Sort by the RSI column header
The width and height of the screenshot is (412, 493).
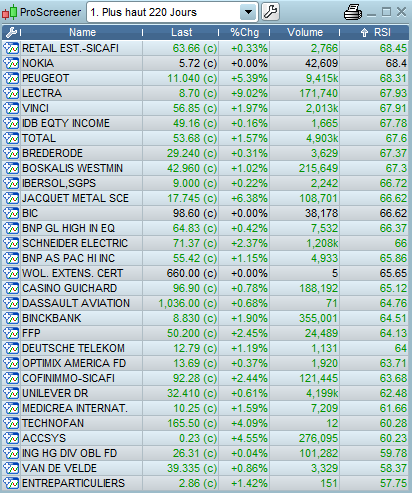coord(375,32)
